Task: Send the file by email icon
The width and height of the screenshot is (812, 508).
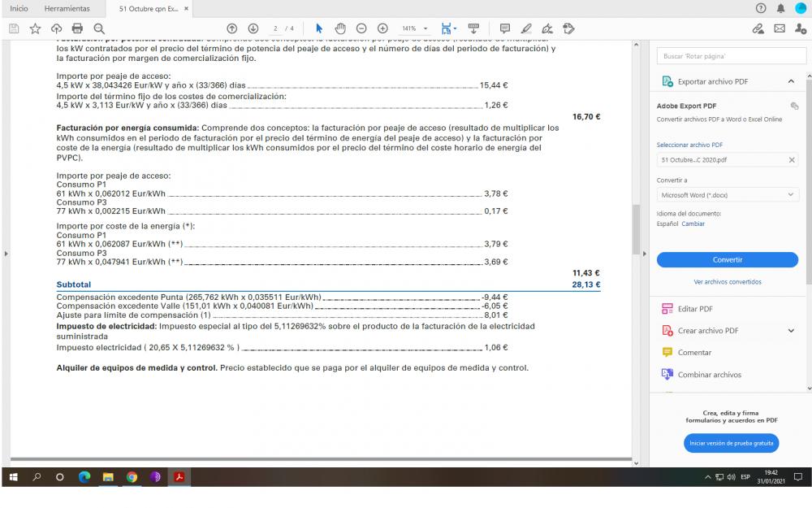Action: click(x=780, y=28)
